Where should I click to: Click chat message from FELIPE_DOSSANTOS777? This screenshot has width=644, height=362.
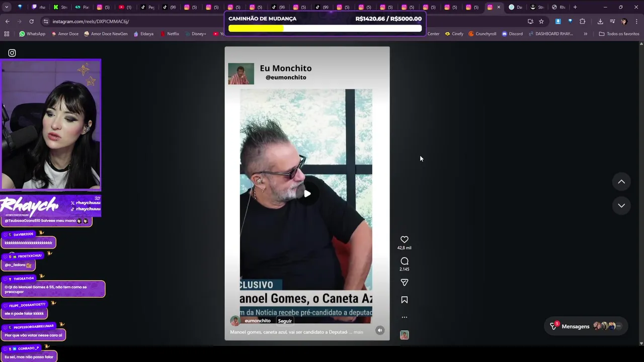pos(24,313)
